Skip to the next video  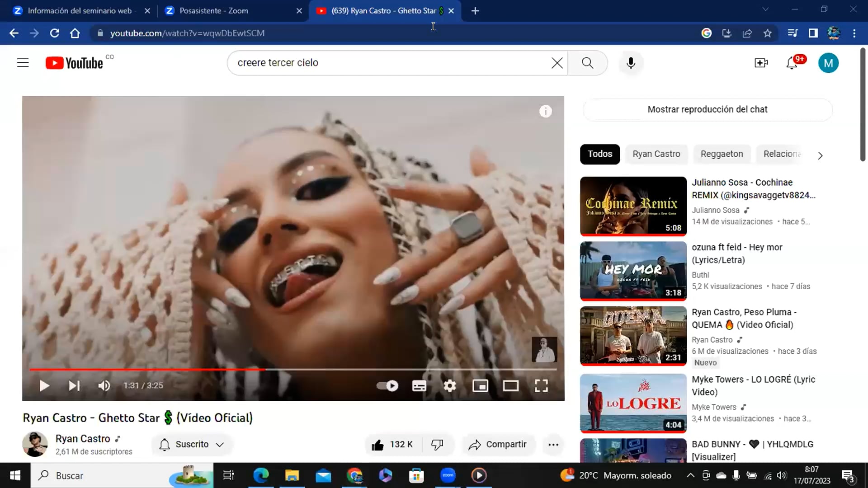(74, 386)
